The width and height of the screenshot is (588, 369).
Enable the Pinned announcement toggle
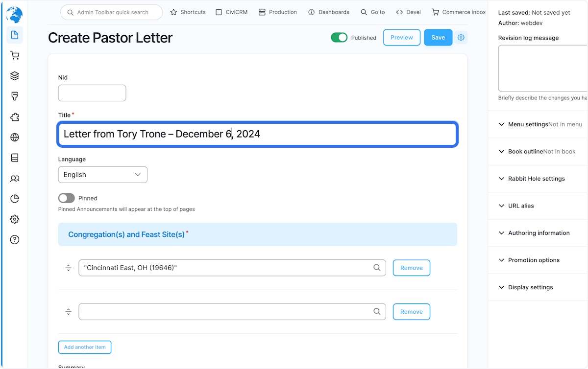(66, 198)
